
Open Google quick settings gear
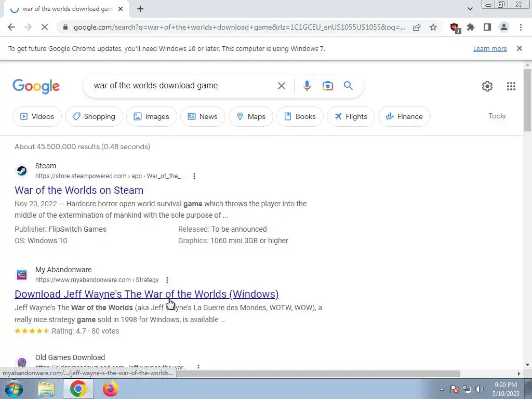[x=487, y=86]
